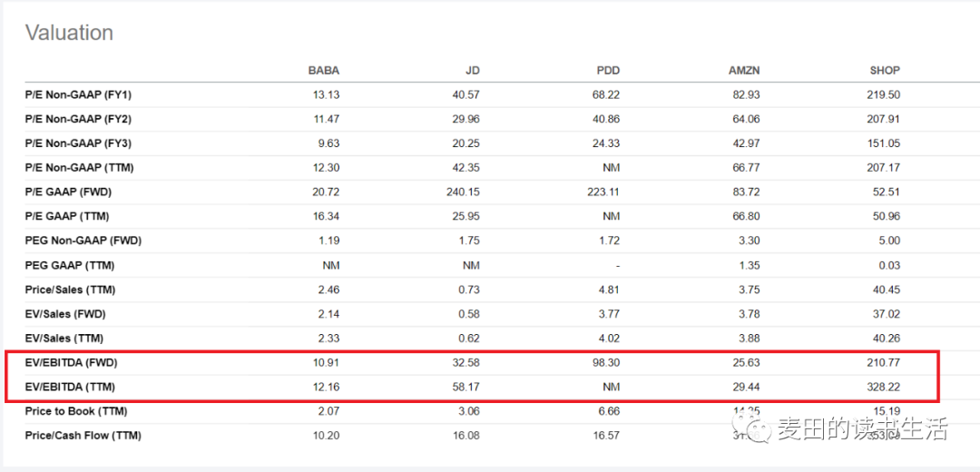The width and height of the screenshot is (980, 472).
Task: Select the PEG GAAP (TTM) row label
Action: pyautogui.click(x=70, y=265)
